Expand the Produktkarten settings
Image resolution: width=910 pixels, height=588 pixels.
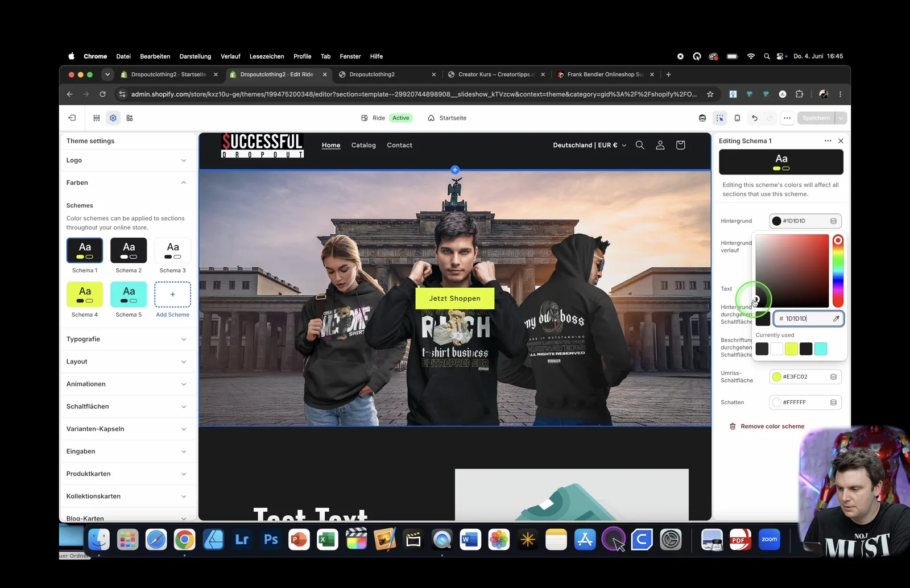(128, 474)
